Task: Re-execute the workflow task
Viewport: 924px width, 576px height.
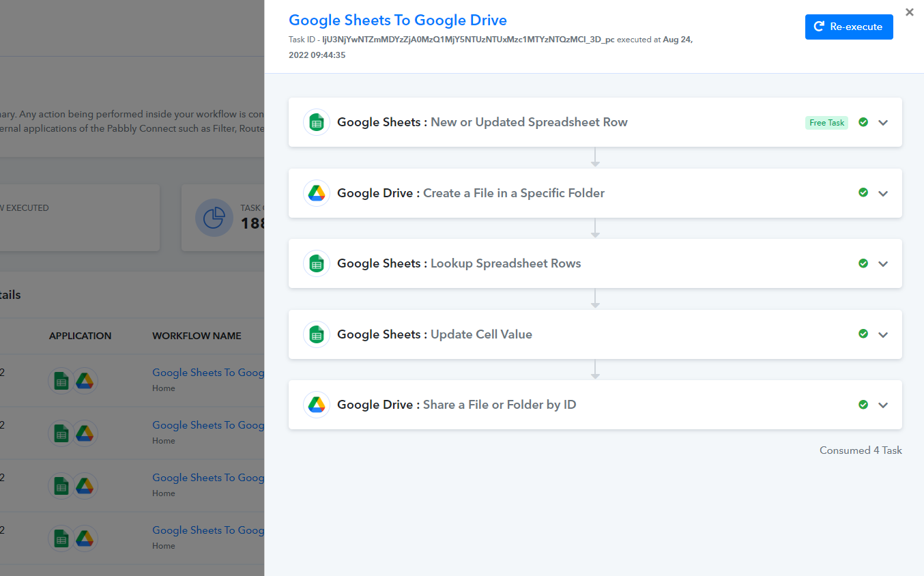Action: [x=849, y=27]
